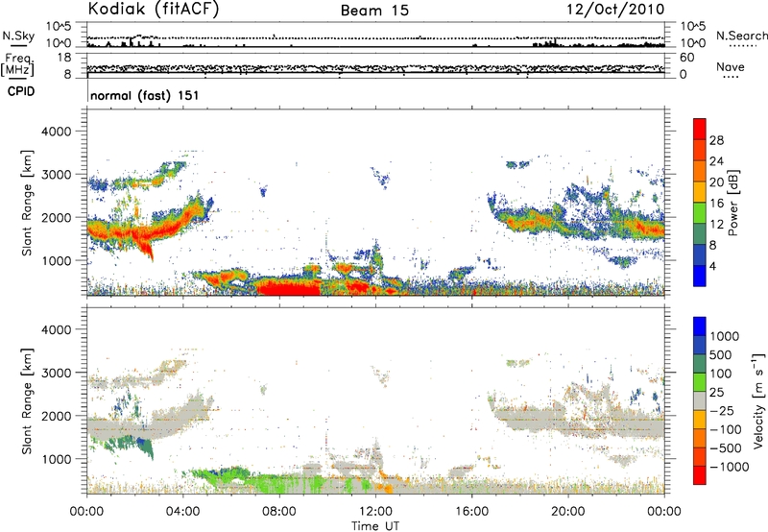Image resolution: width=768 pixels, height=532 pixels.
Task: Click the "28" label on the power colorbar
Action: point(716,140)
